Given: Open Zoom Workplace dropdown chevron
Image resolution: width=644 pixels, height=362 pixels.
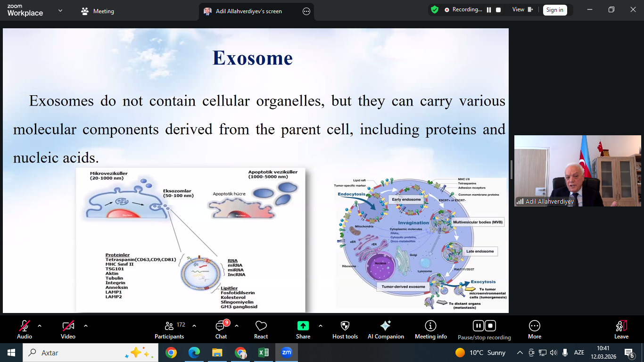Looking at the screenshot, I should [x=60, y=10].
